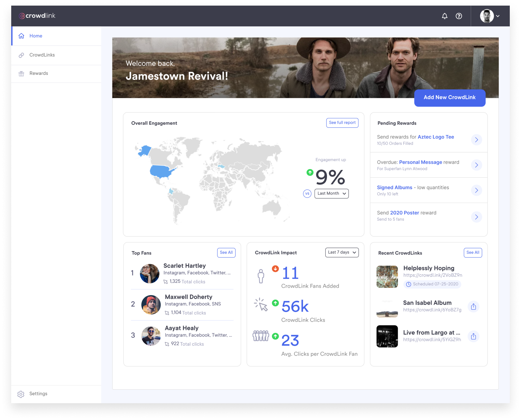The image size is (521, 420).
Task: Click Scarlet Hartley's profile photo
Action: tap(149, 274)
